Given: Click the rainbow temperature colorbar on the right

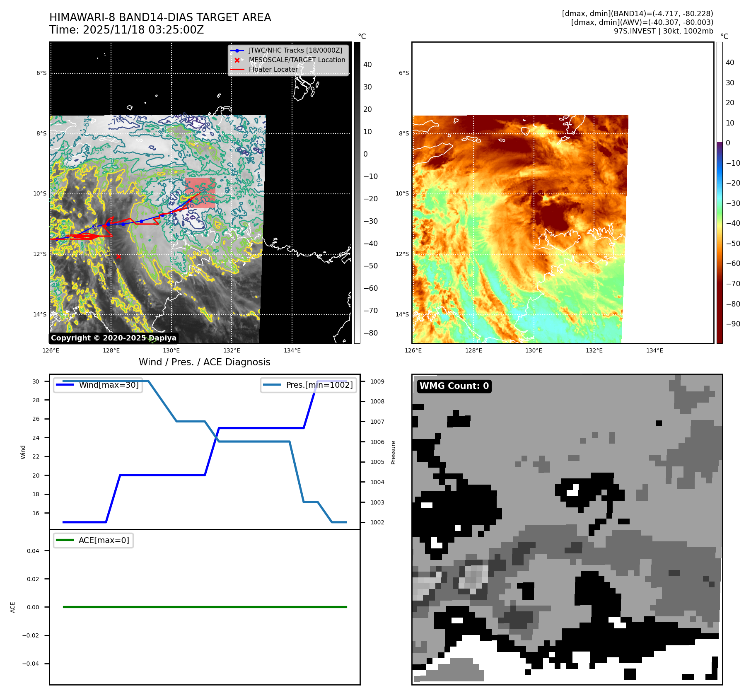Looking at the screenshot, I should (720, 193).
